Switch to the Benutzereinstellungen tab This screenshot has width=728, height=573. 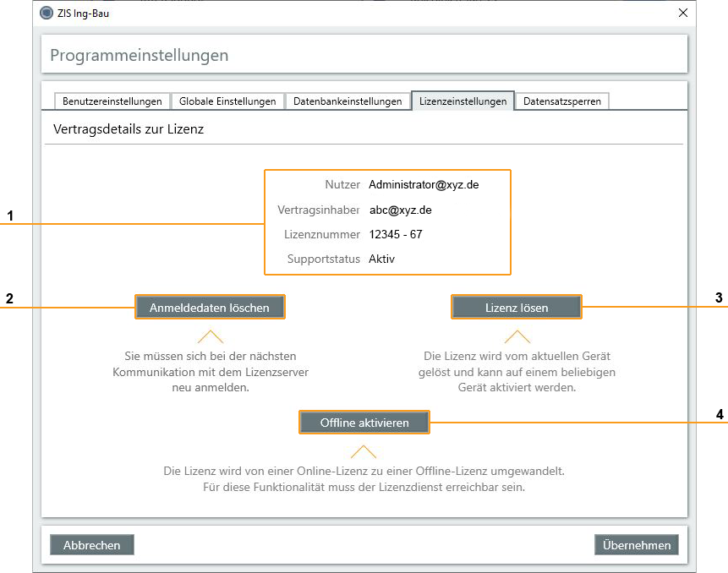[x=112, y=101]
